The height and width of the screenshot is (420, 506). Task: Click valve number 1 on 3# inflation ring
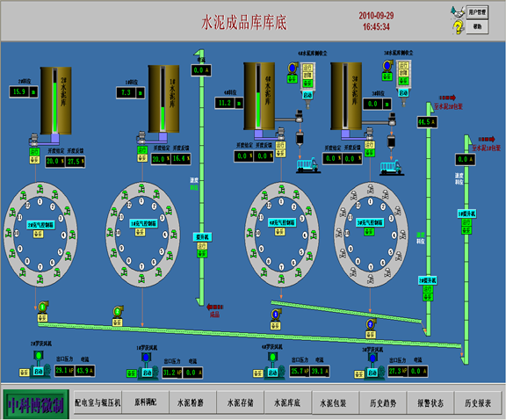coord(371,190)
